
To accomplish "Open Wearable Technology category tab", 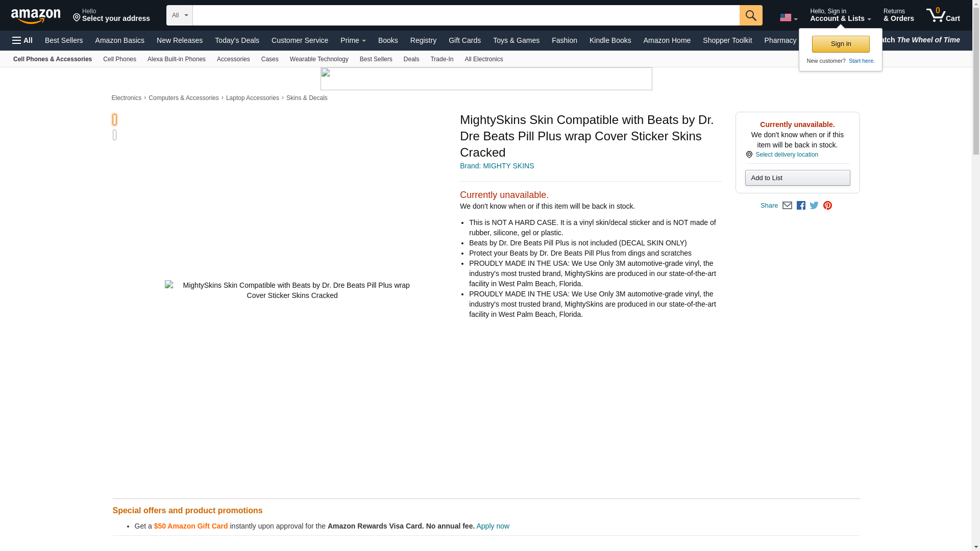I will (x=319, y=59).
